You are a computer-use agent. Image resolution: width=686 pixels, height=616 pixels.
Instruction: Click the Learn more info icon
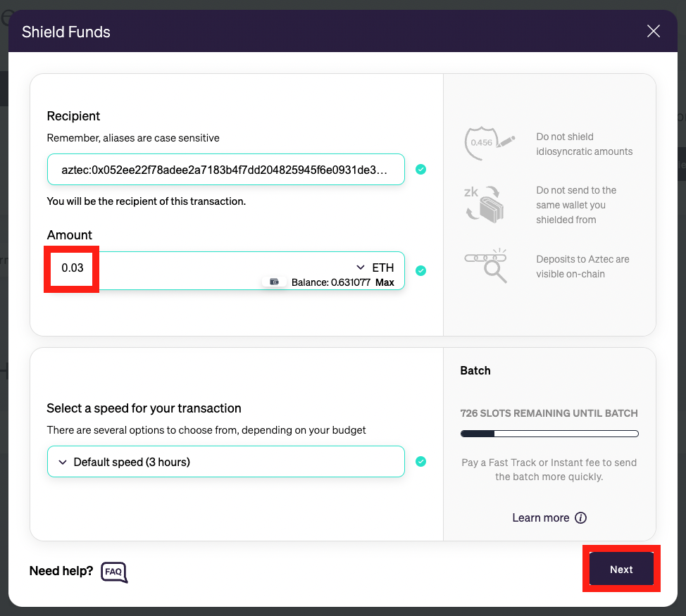click(x=580, y=517)
